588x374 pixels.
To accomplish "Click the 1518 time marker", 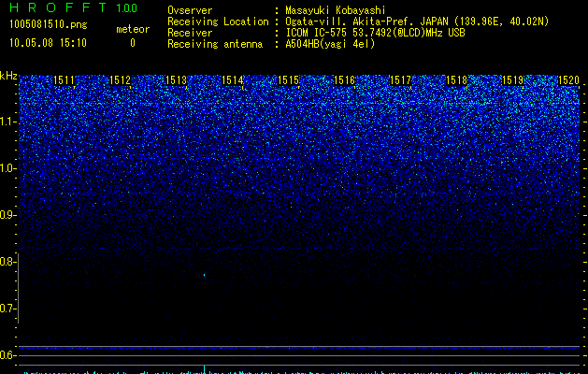I will click(x=457, y=80).
